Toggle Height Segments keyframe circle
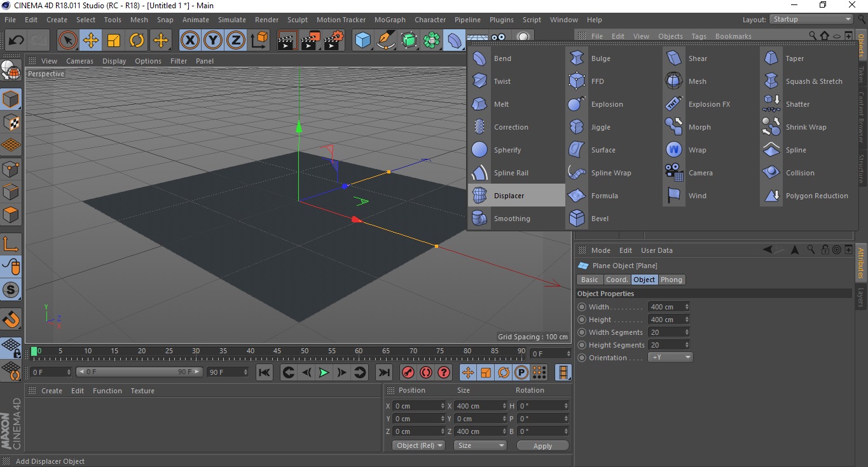Screen dimensions: 868x467 pyautogui.click(x=582, y=345)
